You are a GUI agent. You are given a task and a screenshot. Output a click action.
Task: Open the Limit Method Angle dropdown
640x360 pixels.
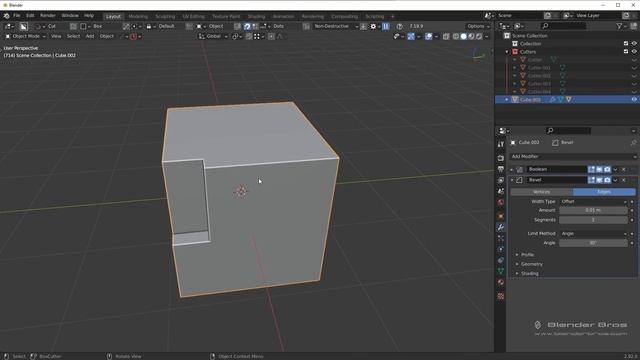(593, 233)
